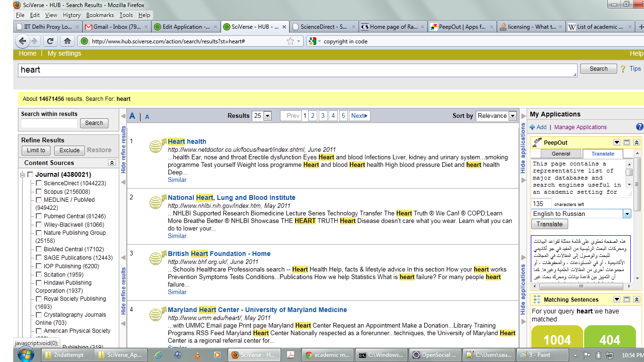Click the Limit to button
Image resolution: width=644 pixels, height=362 pixels.
coord(36,150)
